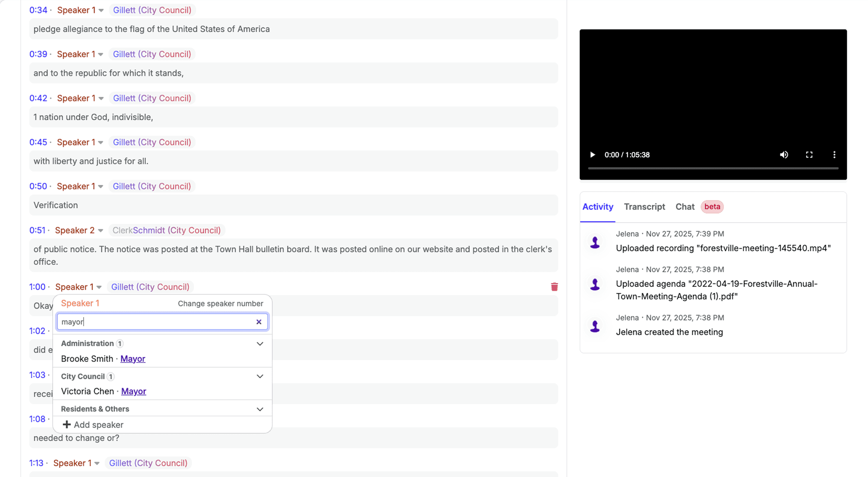Expand Residents & Others group
868x477 pixels.
(x=260, y=409)
